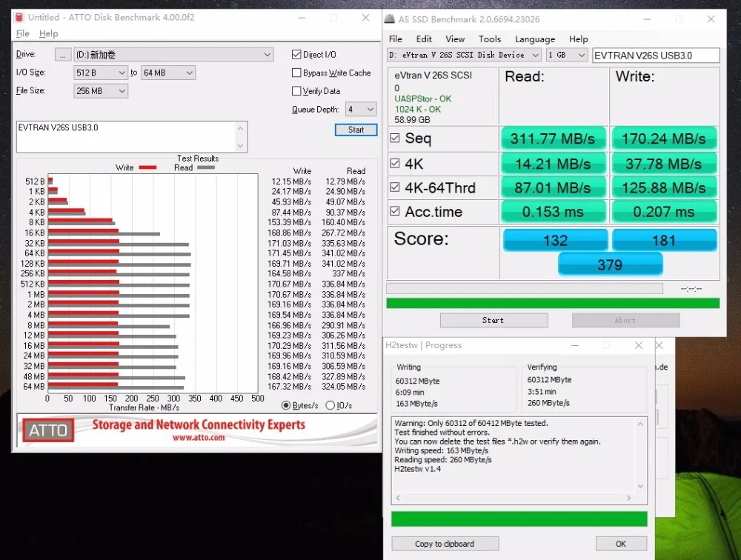741x560 pixels.
Task: Open the I/O Size minimum 512 B dropdown
Action: point(100,73)
